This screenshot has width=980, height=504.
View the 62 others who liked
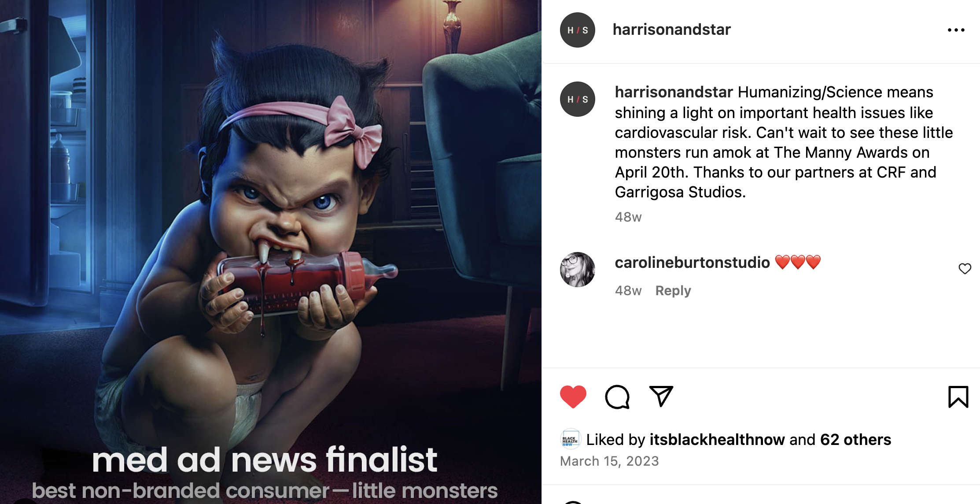pyautogui.click(x=855, y=440)
